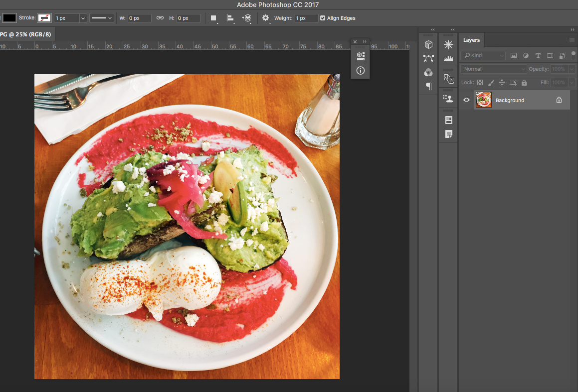Open the Paths panel icon

coord(428,58)
